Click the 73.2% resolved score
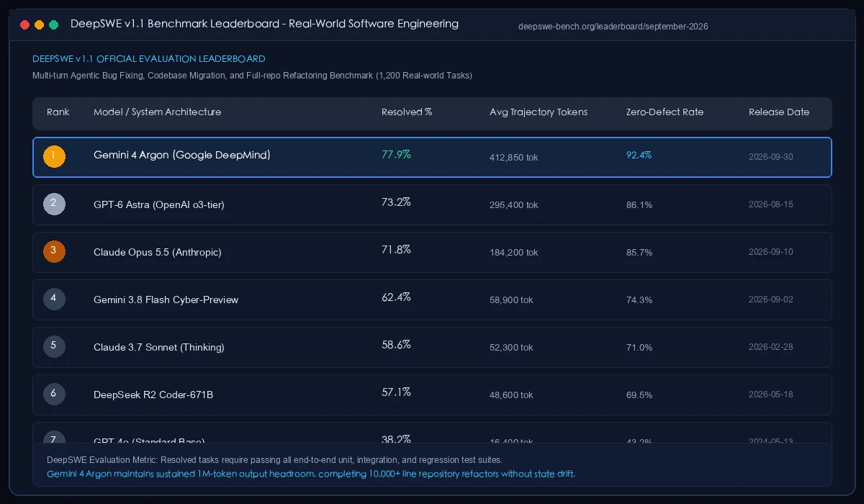The image size is (864, 504). coord(396,202)
